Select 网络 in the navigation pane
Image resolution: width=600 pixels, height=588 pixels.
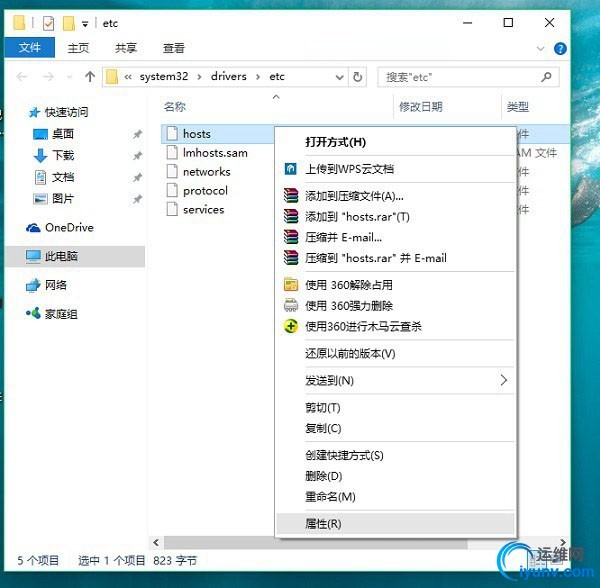click(x=46, y=285)
